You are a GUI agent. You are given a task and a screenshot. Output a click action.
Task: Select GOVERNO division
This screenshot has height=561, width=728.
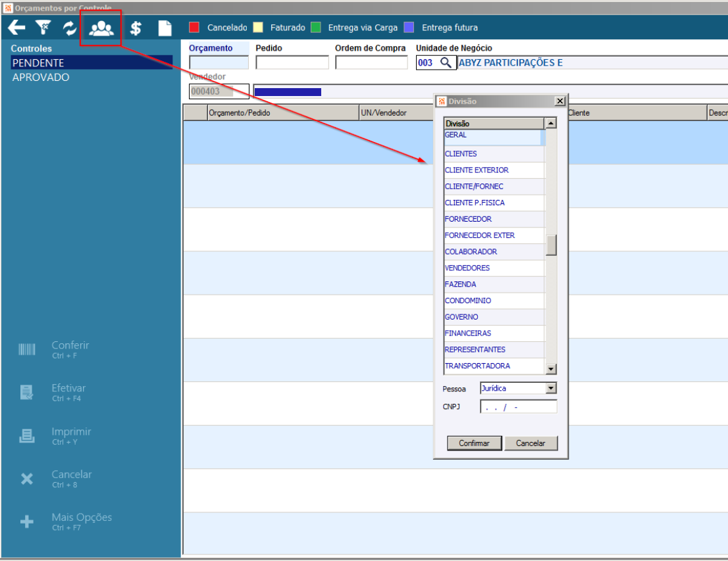click(494, 317)
